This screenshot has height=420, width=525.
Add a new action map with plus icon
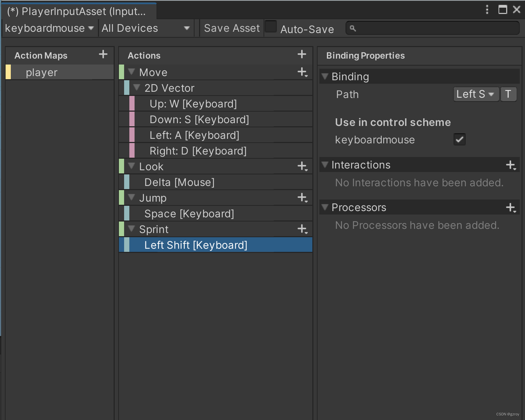click(103, 54)
